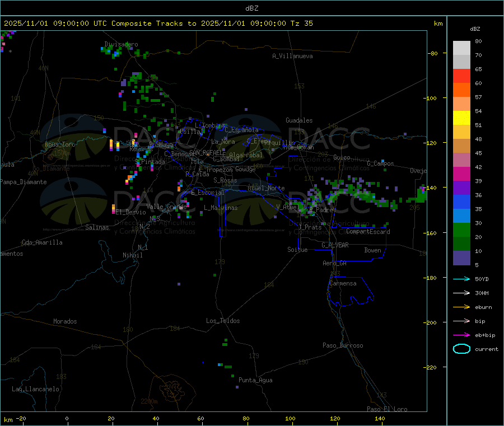Click the 'Valle_Grande' map label
The width and height of the screenshot is (504, 426).
coord(166,207)
